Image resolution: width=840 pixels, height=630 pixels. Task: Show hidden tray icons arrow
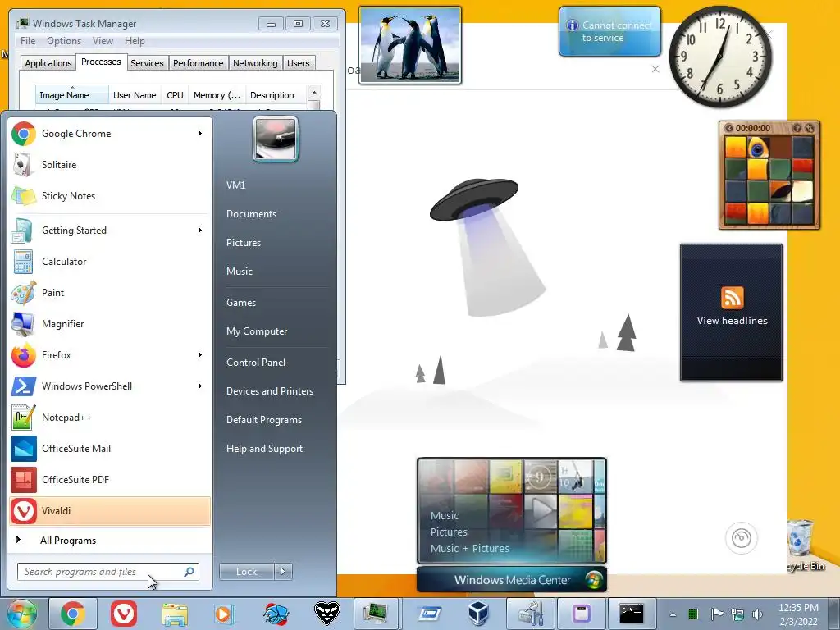673,614
